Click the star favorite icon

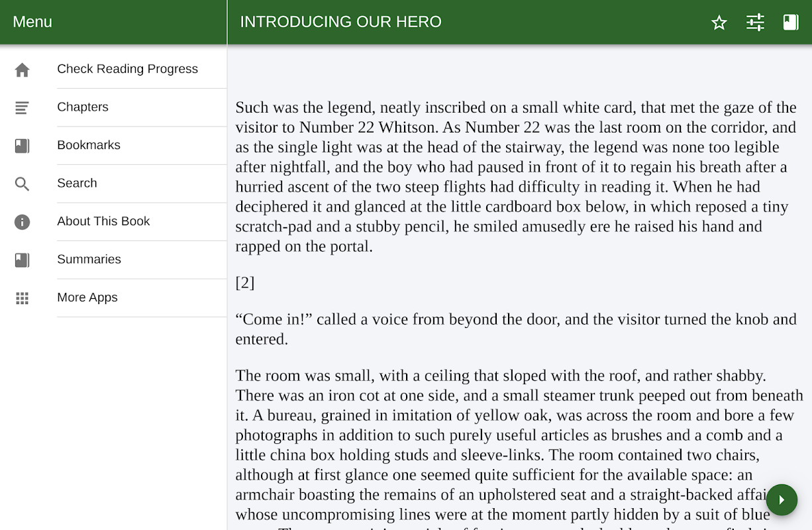click(x=719, y=23)
